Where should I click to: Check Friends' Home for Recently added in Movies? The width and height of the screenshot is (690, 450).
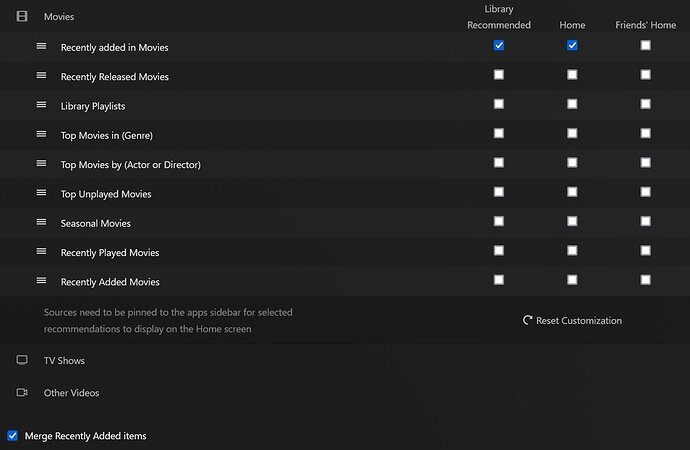646,45
